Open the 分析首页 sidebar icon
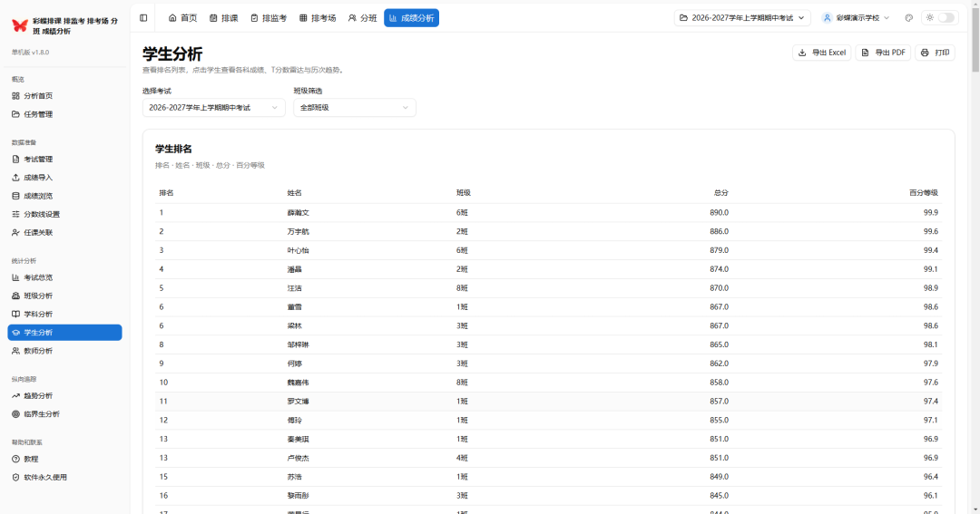Image resolution: width=980 pixels, height=514 pixels. [x=15, y=95]
